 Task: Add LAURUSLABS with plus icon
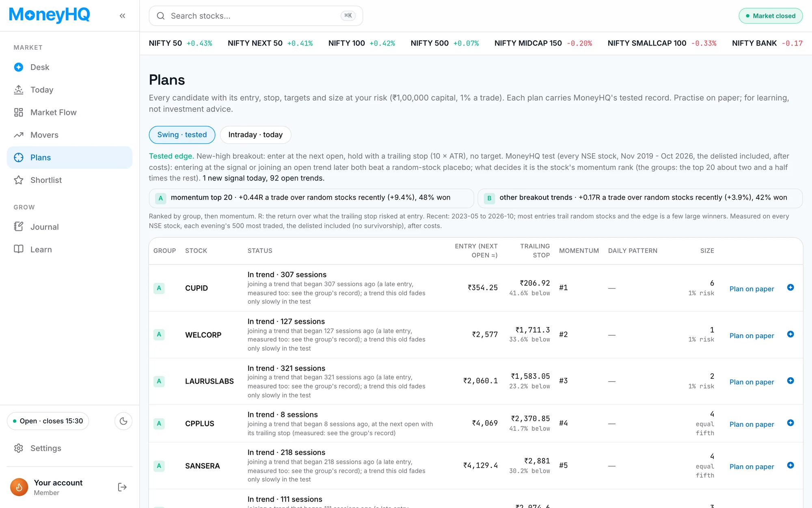[790, 381]
